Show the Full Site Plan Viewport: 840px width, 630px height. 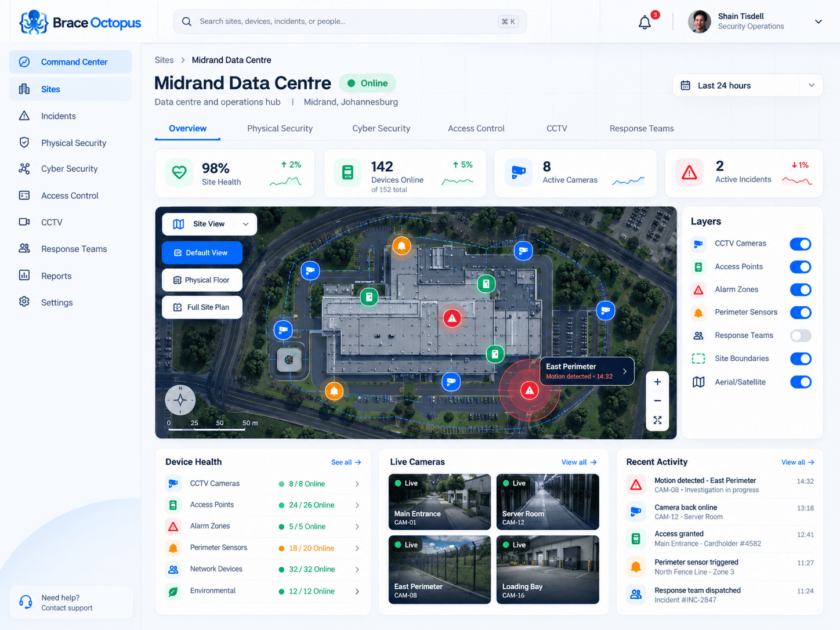202,307
